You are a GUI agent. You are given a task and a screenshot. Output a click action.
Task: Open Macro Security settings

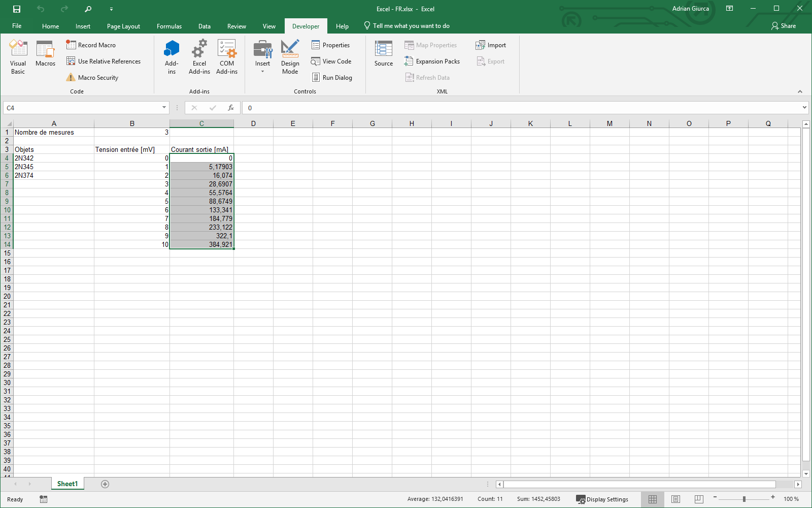click(x=92, y=78)
